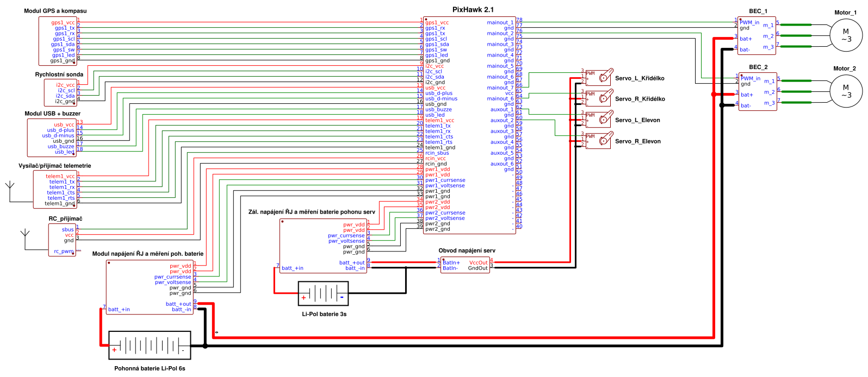Click the mainout_2 pin on PixHawk

[500, 34]
